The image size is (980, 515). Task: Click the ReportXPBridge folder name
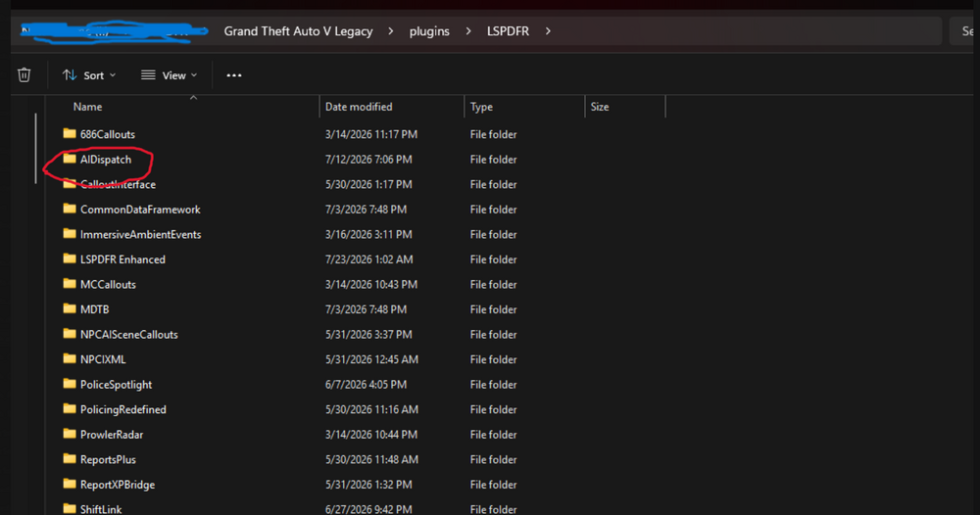118,485
